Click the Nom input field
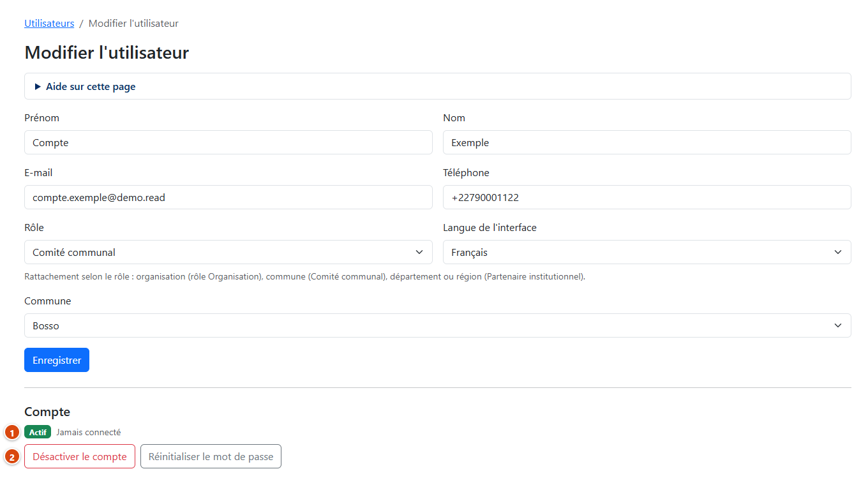 [x=647, y=142]
